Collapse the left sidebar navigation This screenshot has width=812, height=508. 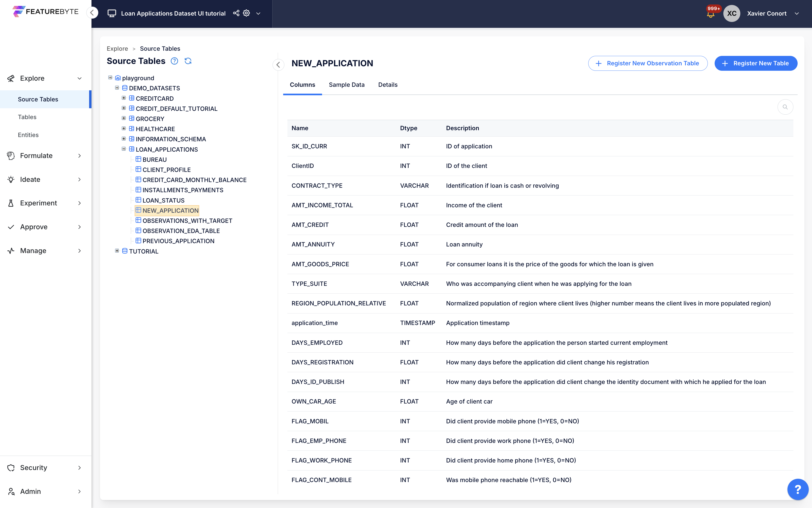click(92, 13)
